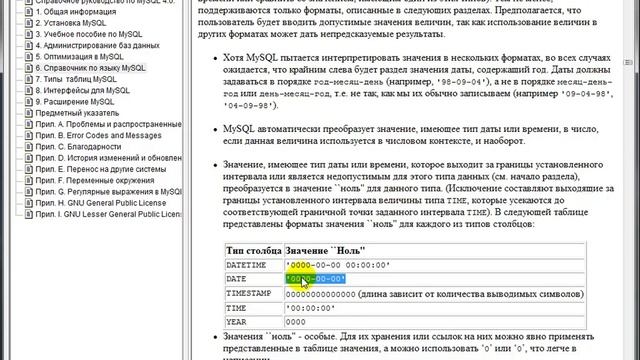Screen dimensions: 640x360
Task: Open 'Прил. B. Error Codes and Messages'
Action: tap(98, 135)
